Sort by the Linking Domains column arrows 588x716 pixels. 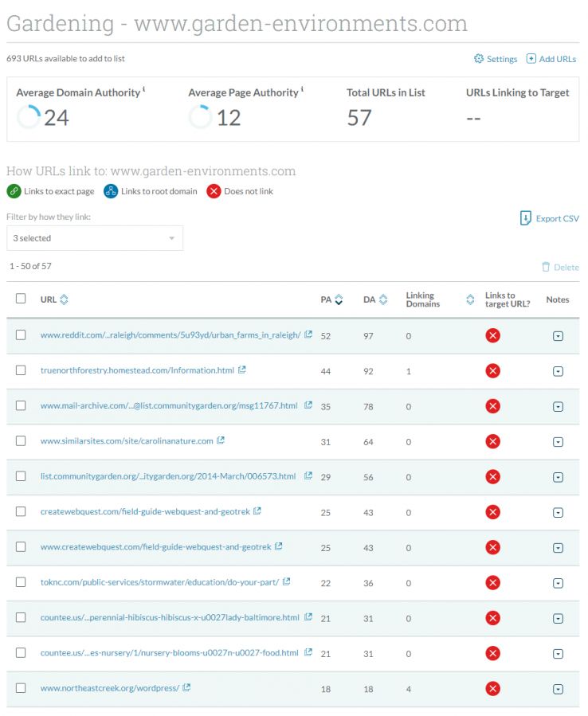469,299
